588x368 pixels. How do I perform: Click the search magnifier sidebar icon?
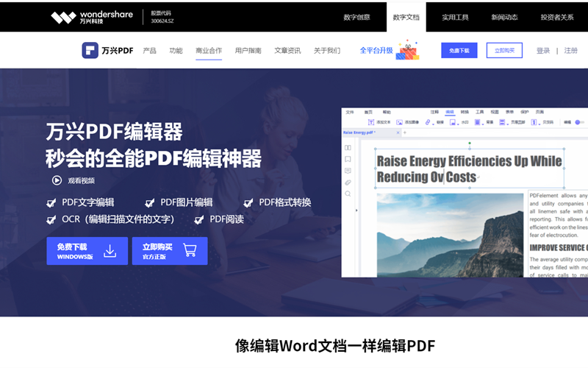(348, 194)
